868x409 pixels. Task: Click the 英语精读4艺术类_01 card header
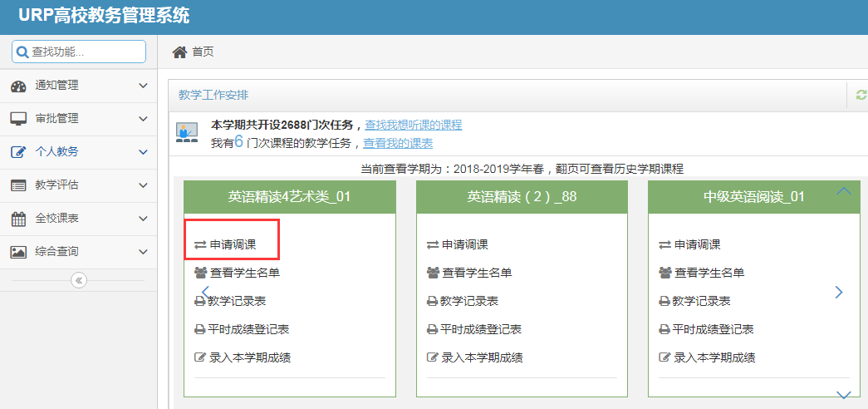point(290,197)
